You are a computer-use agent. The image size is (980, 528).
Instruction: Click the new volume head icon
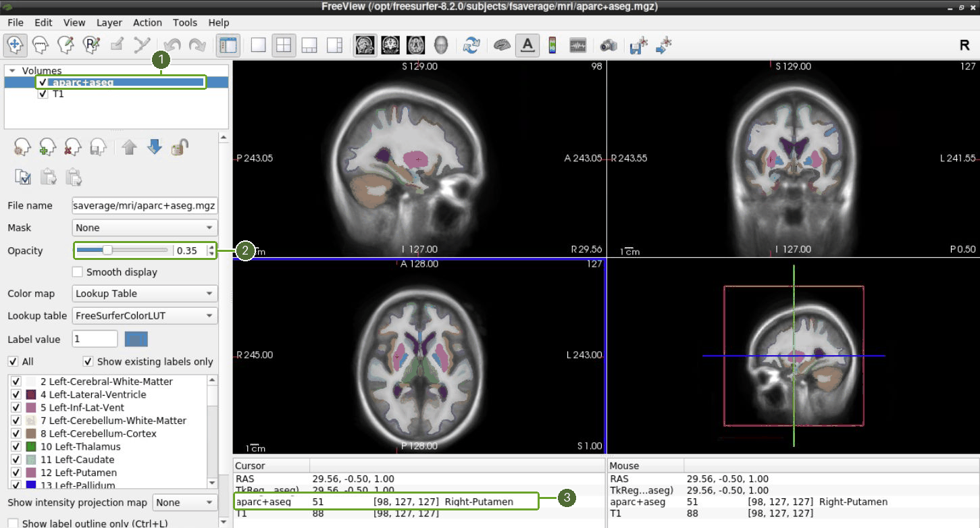point(22,147)
